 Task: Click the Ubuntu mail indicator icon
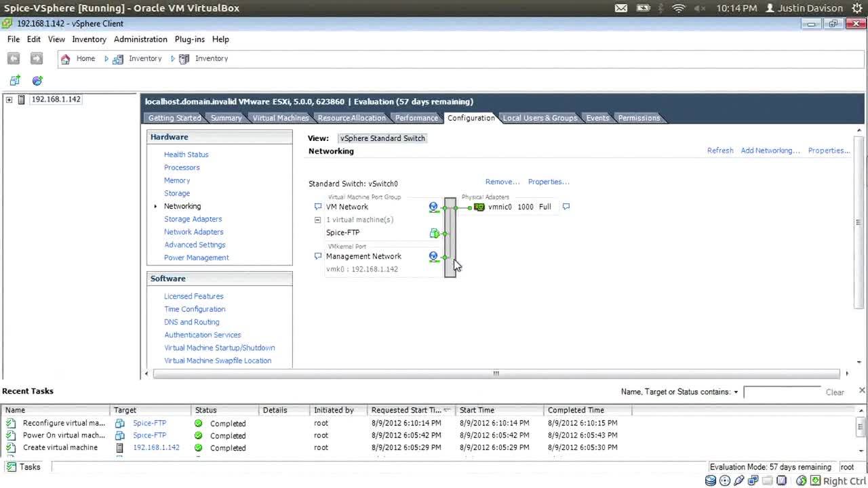[620, 8]
